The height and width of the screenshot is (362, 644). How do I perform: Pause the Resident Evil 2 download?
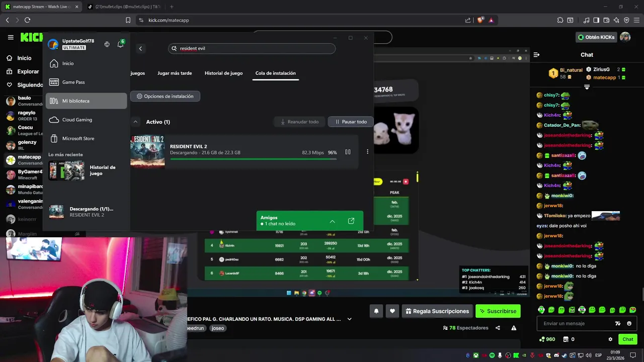(348, 152)
